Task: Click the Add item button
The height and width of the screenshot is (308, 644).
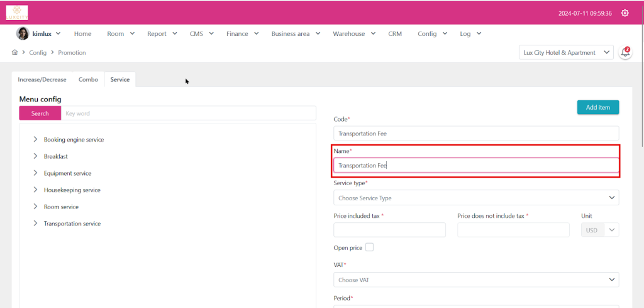Action: (x=597, y=108)
